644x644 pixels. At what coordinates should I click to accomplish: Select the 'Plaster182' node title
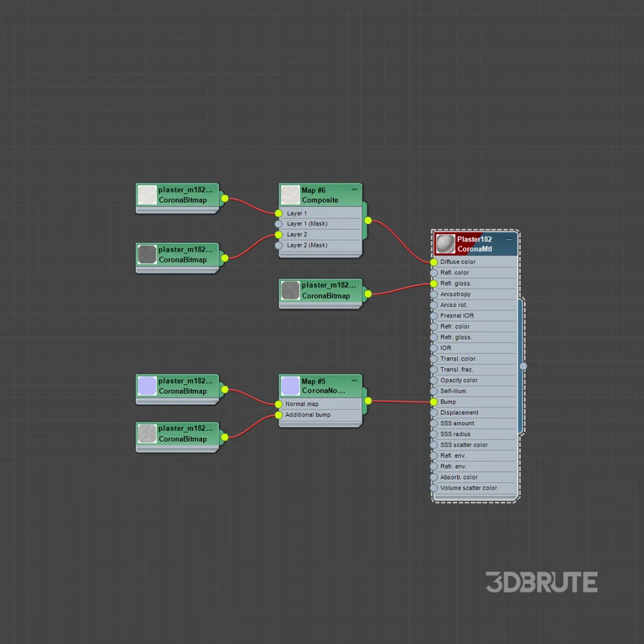point(474,239)
